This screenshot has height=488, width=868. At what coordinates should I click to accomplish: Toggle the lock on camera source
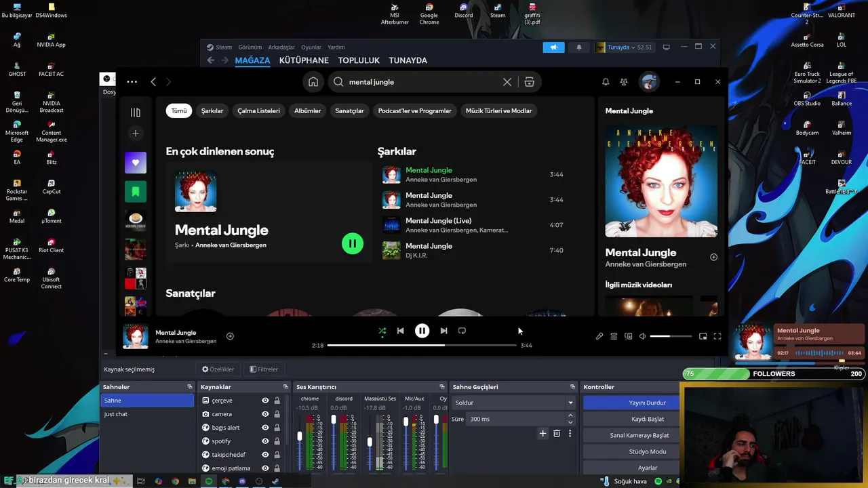point(277,414)
